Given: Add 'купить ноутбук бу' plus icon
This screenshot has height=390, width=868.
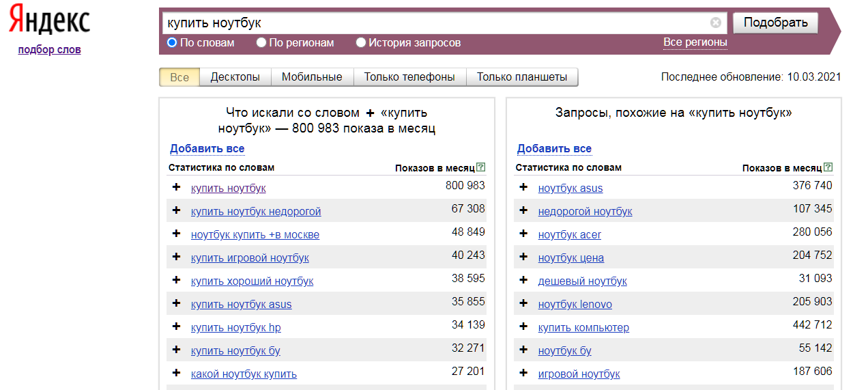Looking at the screenshot, I should (176, 350).
